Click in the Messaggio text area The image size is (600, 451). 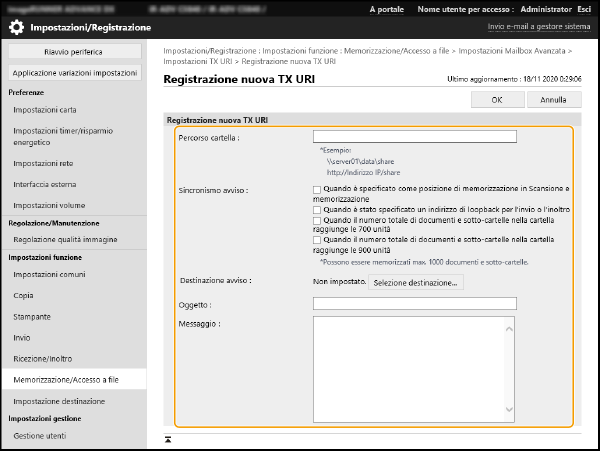(414, 366)
